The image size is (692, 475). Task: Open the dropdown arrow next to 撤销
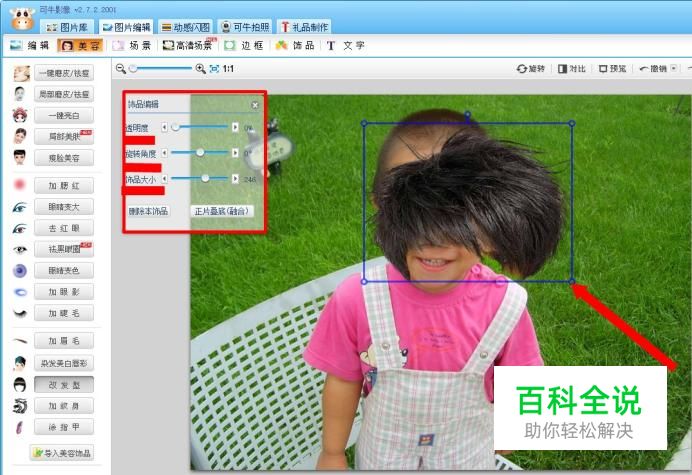click(673, 68)
